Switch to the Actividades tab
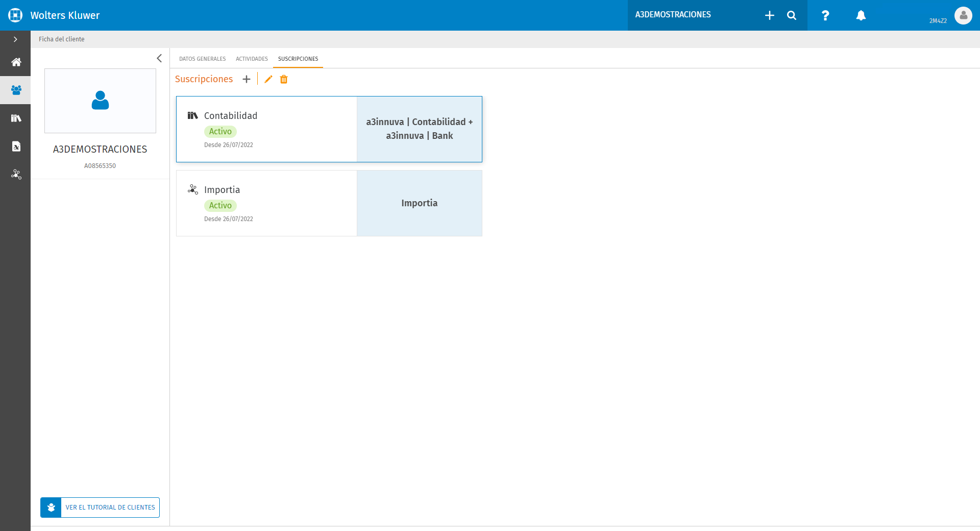The height and width of the screenshot is (531, 980). 252,59
